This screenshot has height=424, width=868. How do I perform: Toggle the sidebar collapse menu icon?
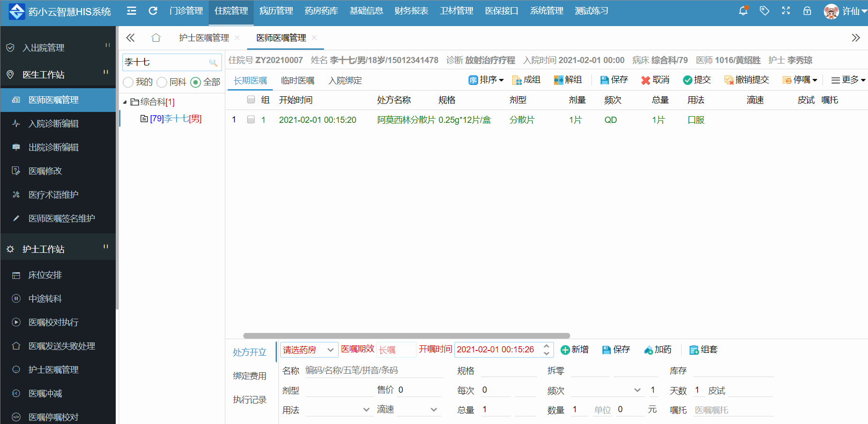click(x=131, y=11)
